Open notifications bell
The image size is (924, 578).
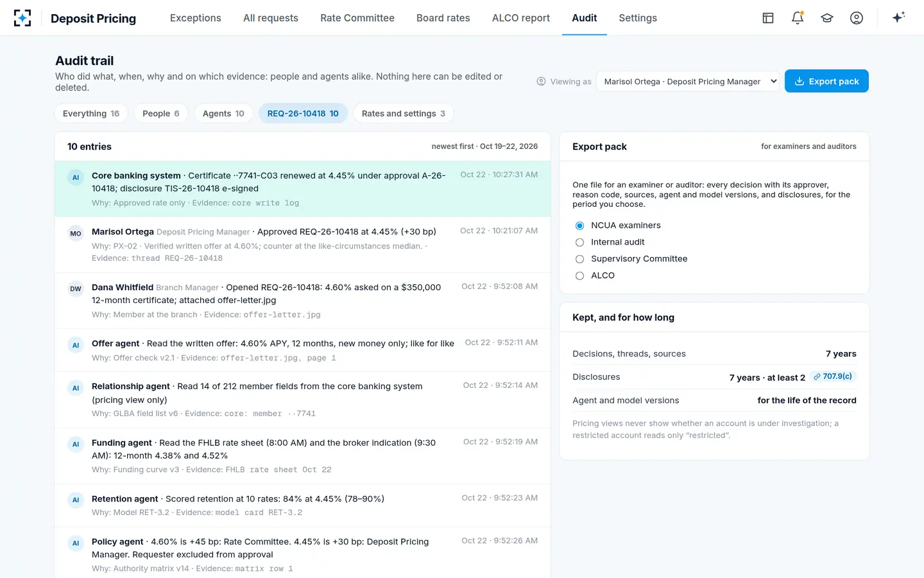point(798,18)
